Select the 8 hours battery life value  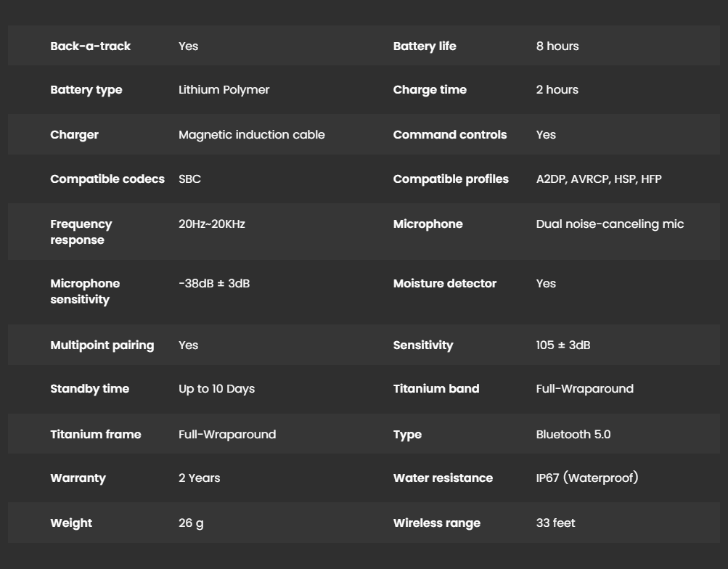(x=557, y=46)
